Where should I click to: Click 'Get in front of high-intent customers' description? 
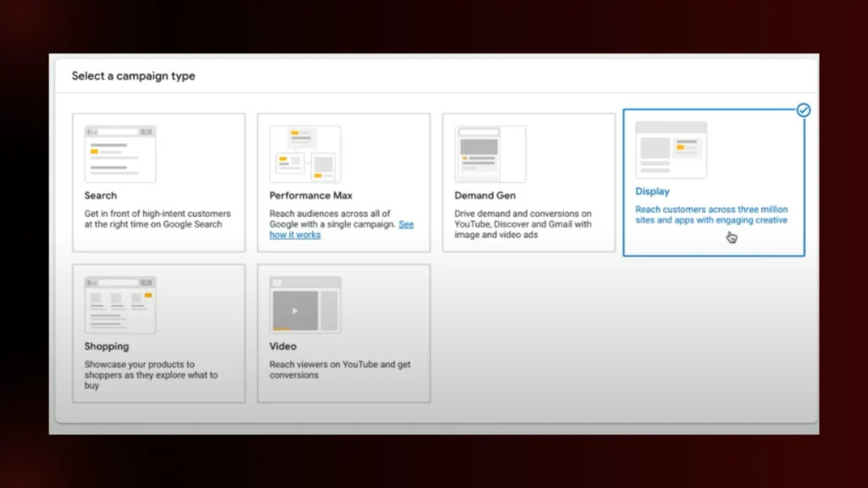157,219
